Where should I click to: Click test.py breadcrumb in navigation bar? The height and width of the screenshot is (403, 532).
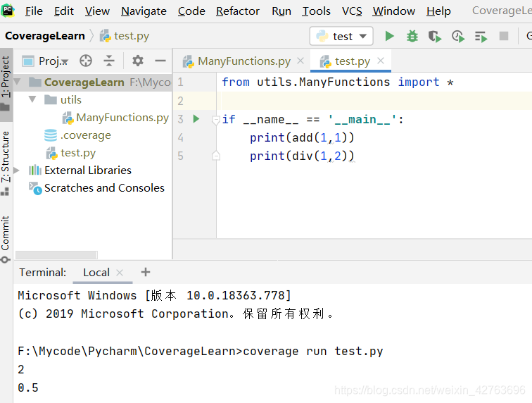[125, 36]
